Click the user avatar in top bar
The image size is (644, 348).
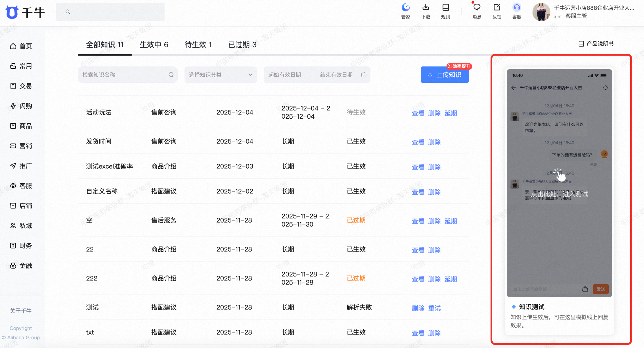point(541,12)
